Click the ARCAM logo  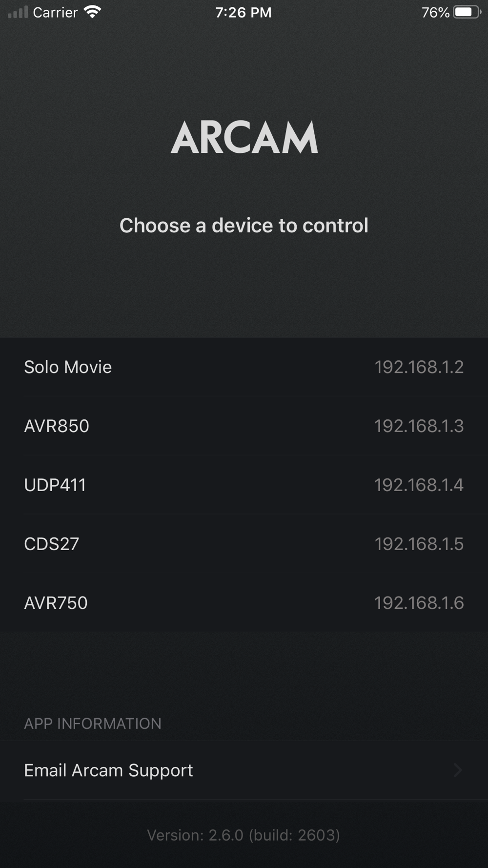pos(244,138)
